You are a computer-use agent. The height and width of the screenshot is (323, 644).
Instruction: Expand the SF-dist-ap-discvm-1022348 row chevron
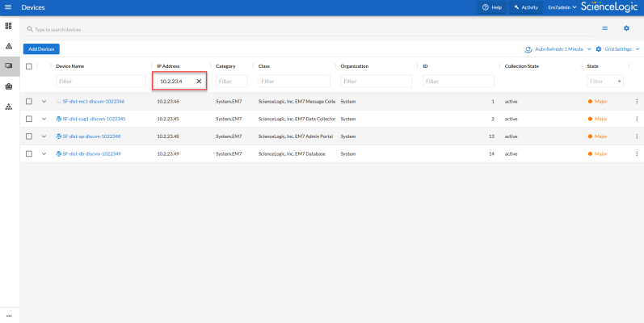[44, 136]
